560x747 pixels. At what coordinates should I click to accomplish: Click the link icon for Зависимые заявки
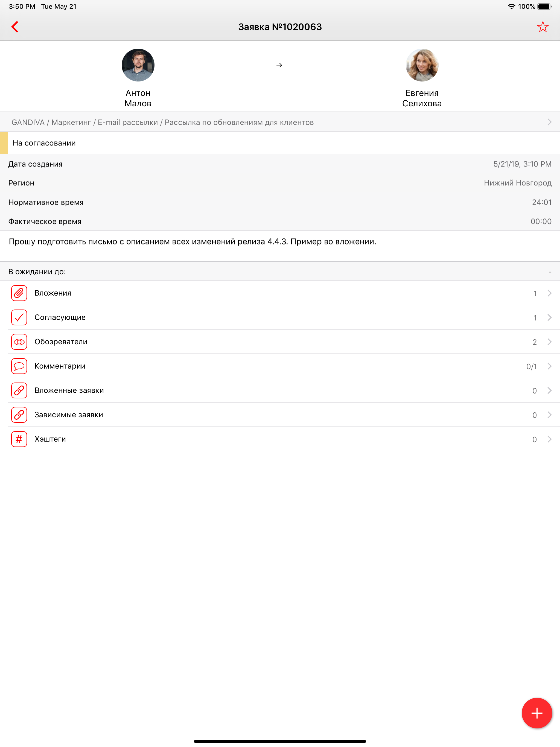tap(19, 415)
